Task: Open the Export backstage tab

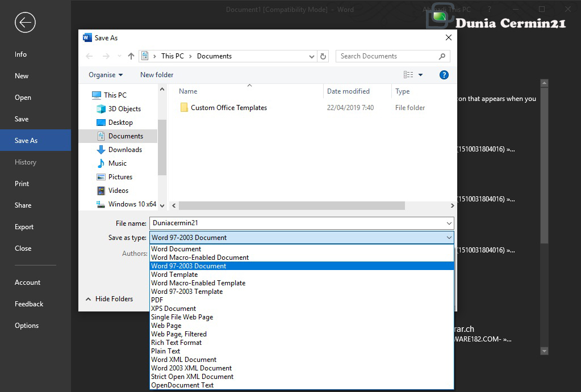Action: point(36,227)
